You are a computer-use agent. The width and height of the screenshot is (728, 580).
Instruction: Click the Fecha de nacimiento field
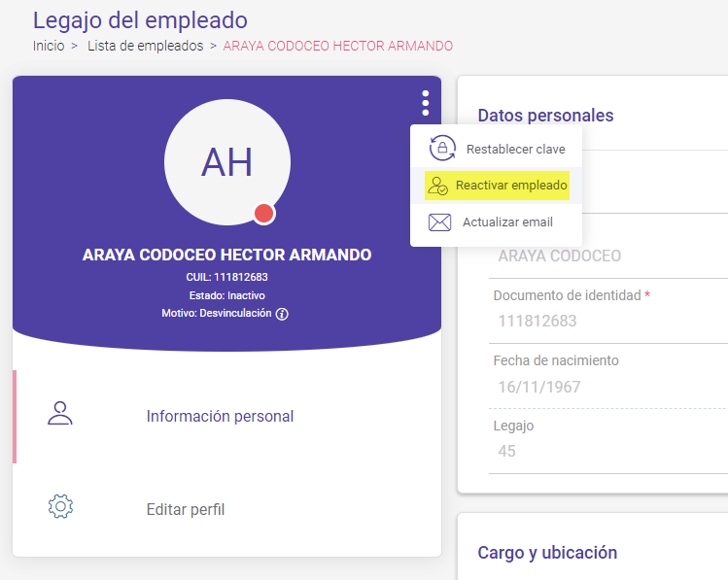point(608,387)
